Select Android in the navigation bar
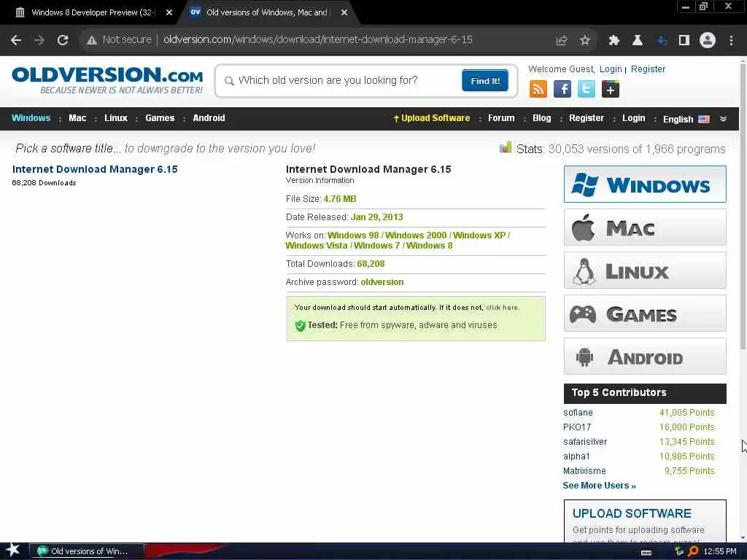The image size is (747, 560). pos(209,118)
